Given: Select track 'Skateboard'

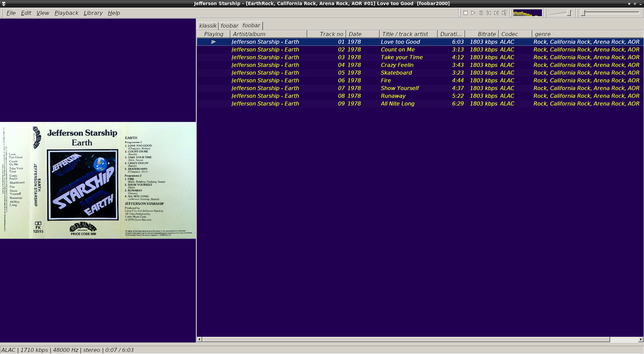Looking at the screenshot, I should [x=396, y=73].
